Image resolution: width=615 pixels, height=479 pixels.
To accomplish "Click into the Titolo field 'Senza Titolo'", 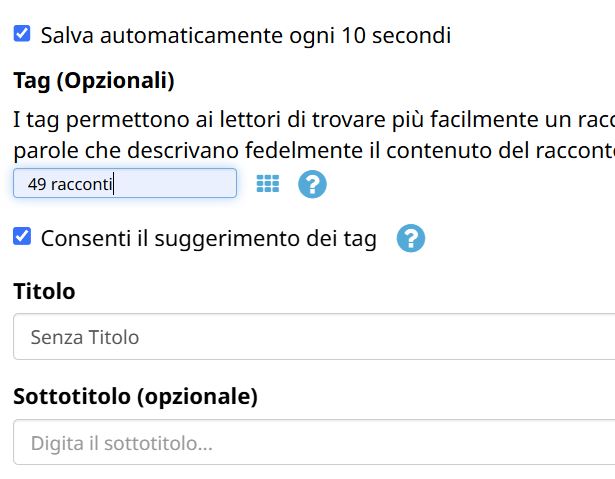I will [x=314, y=337].
